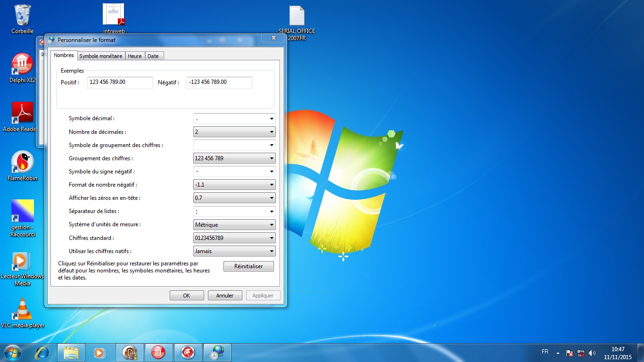Select the Lecteur Windows Media desktop shortcut

pos(22,269)
